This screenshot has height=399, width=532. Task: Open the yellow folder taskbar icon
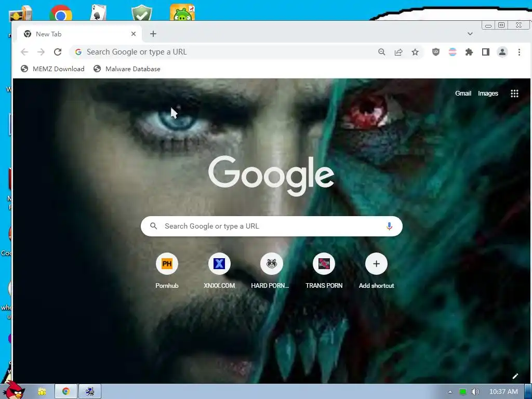(x=42, y=392)
